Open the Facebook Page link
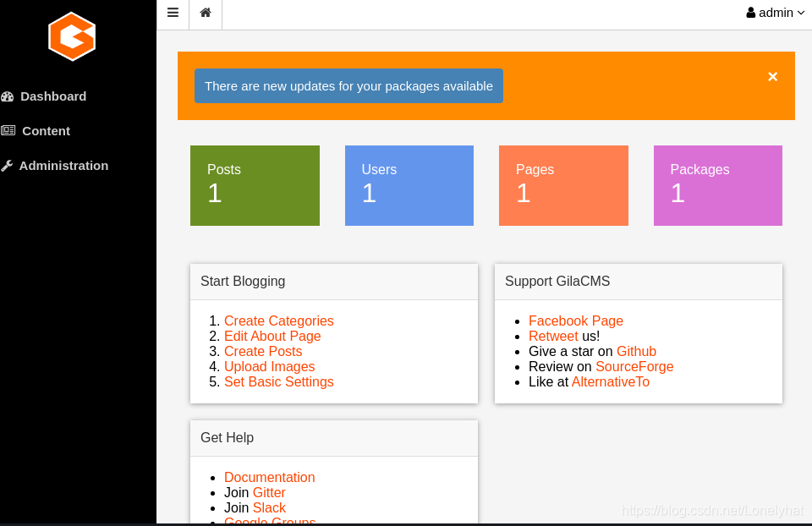 [576, 321]
